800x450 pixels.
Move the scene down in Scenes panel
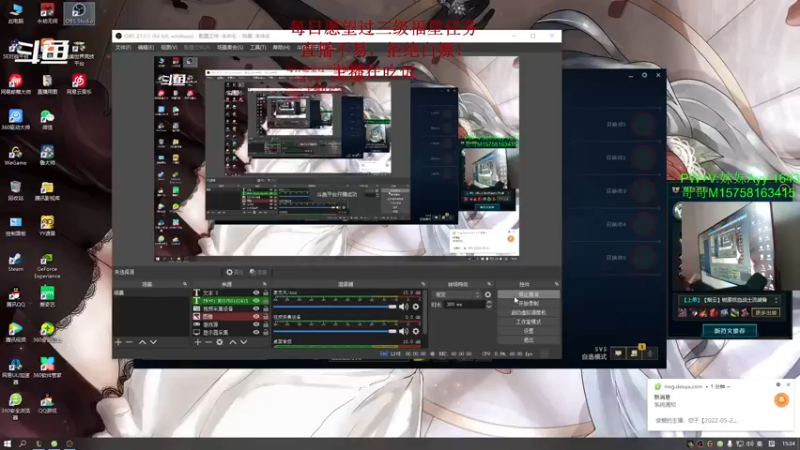click(153, 342)
